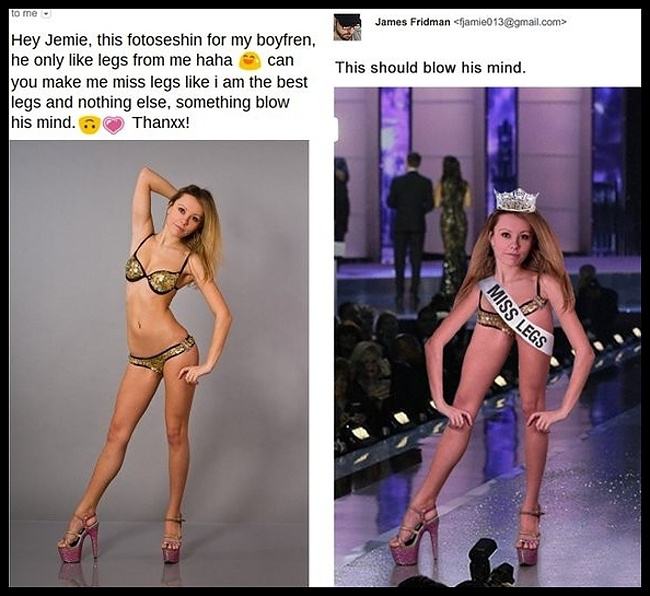The height and width of the screenshot is (596, 650).
Task: Click the pink platform heel in left photo
Action: [79, 539]
